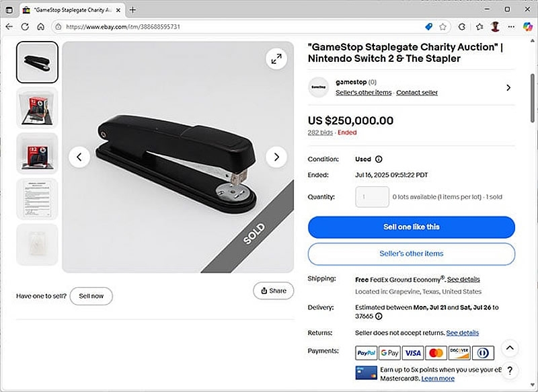
Task: Collapse the Payments section chevron
Action: (x=509, y=348)
